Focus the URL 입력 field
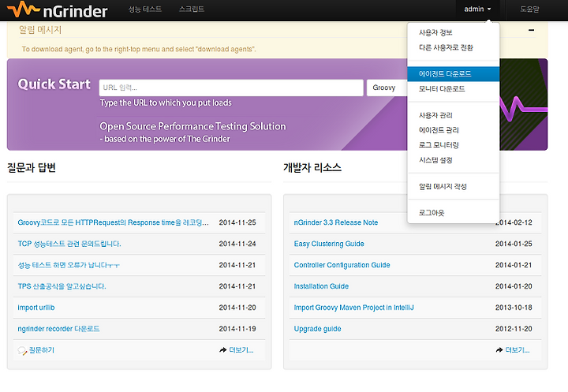The image size is (568, 392). (x=231, y=88)
